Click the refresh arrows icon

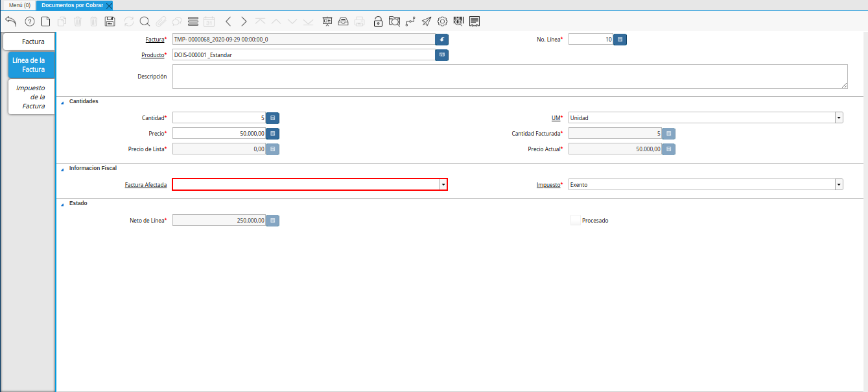(x=129, y=21)
